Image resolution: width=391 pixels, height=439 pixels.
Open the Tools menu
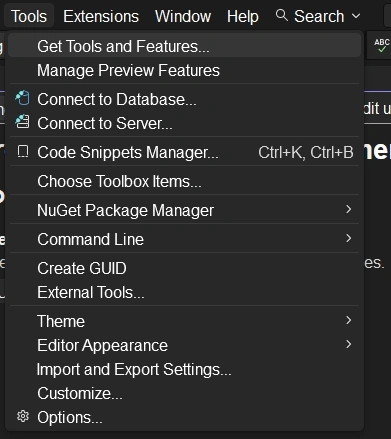29,16
